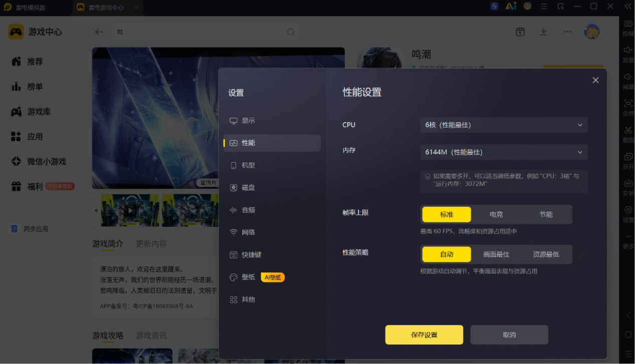Click the AI壁纸 badge

(x=273, y=277)
